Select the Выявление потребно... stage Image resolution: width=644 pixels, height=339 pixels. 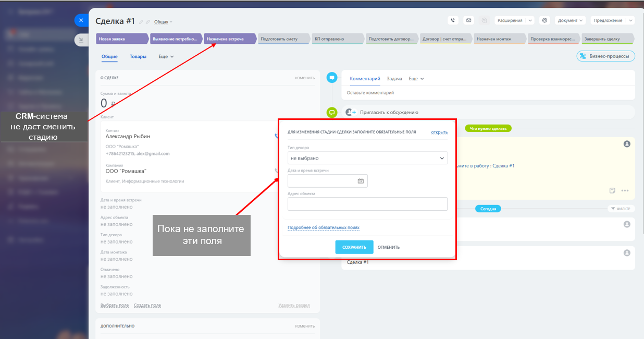pyautogui.click(x=176, y=39)
